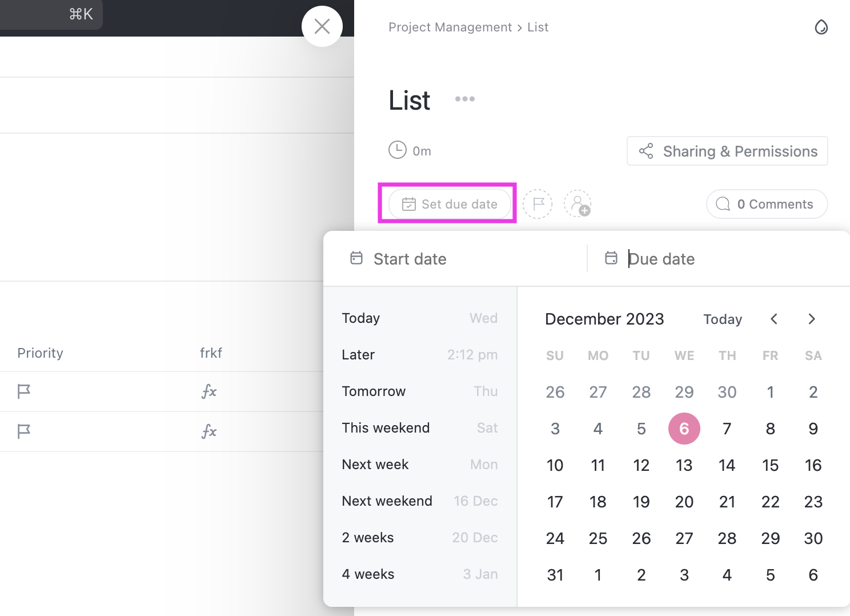Viewport: 850px width, 616px height.
Task: Click the List breadcrumb item
Action: pyautogui.click(x=538, y=27)
